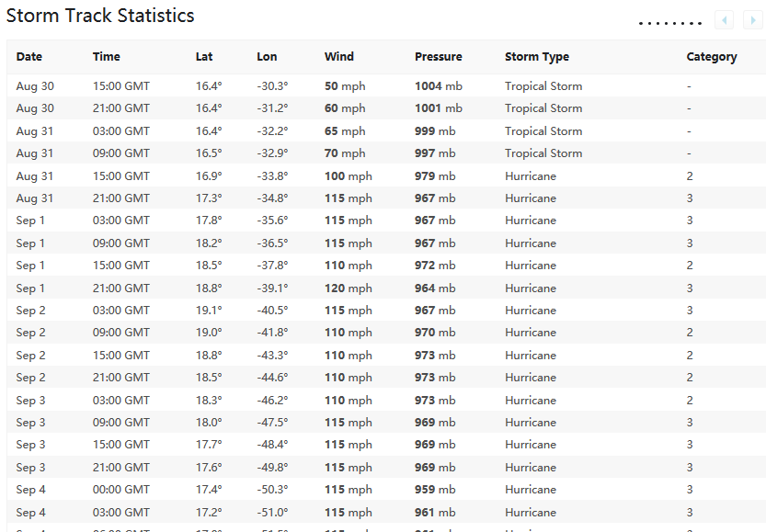Click the Lon column header
This screenshot has height=532, width=766.
point(267,57)
